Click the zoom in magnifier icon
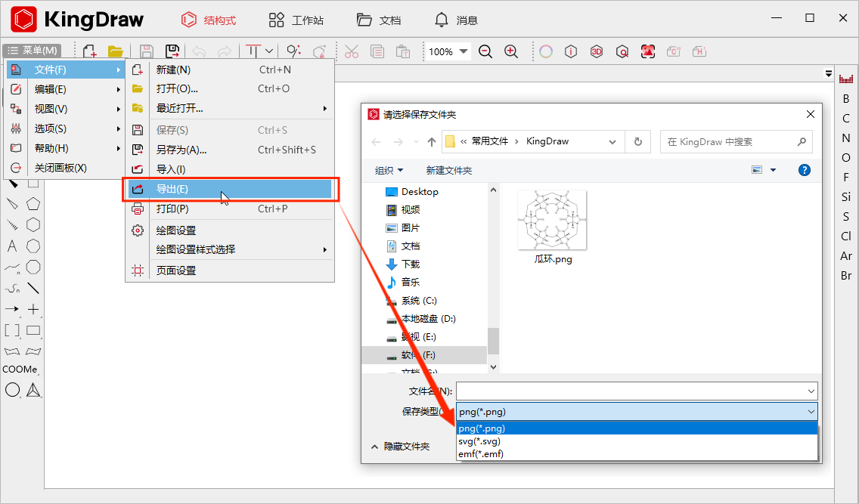 [511, 51]
